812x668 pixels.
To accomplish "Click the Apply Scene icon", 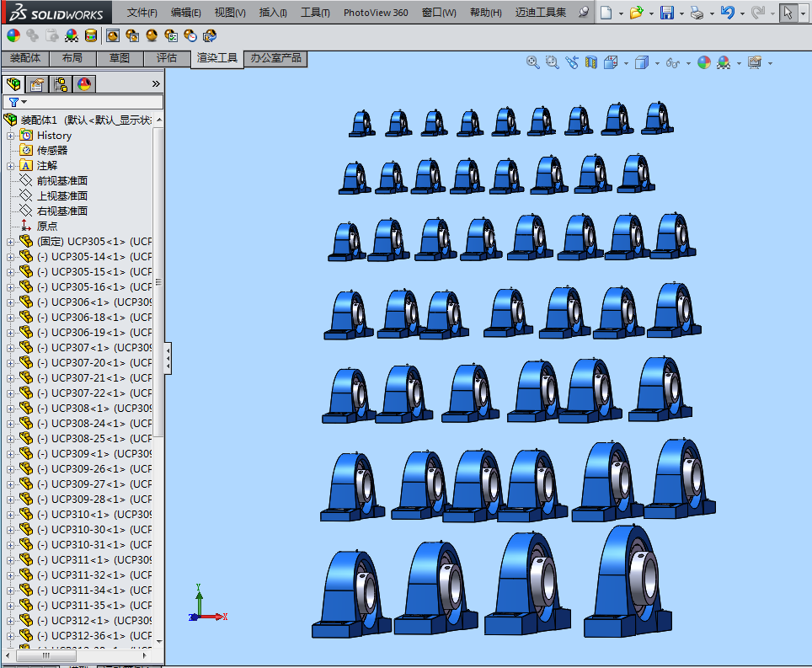I will 724,62.
